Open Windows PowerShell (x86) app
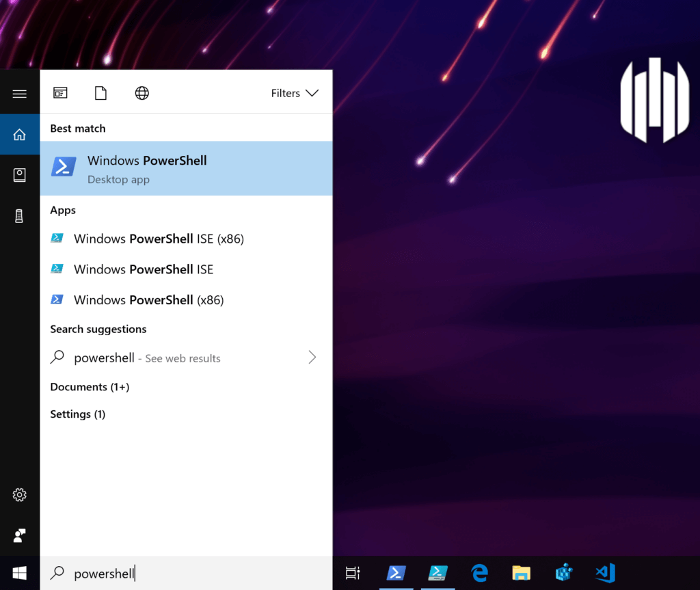 click(148, 300)
